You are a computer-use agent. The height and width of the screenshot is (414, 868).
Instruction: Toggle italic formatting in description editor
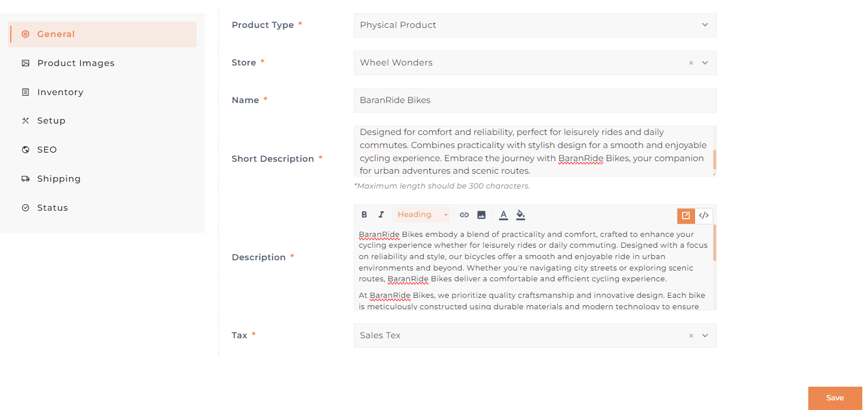[381, 215]
